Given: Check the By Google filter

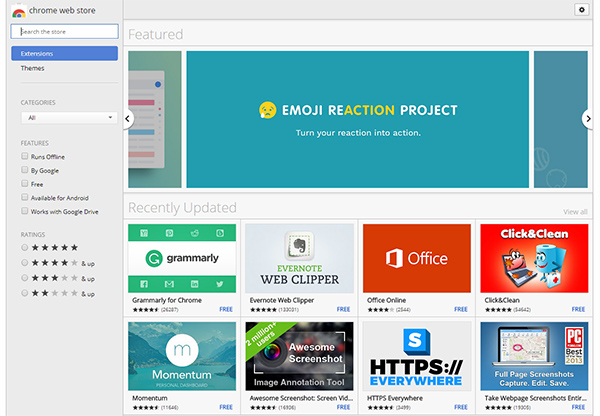Looking at the screenshot, I should (x=25, y=170).
